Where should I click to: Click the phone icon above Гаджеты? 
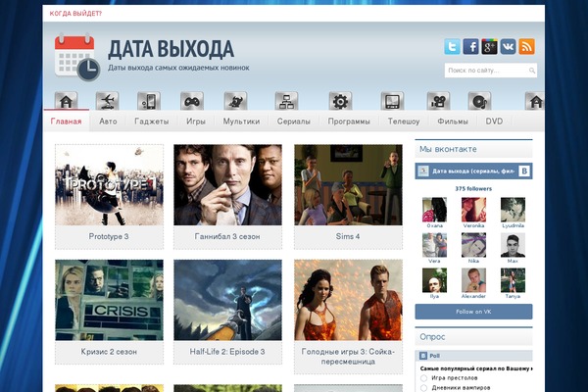(x=149, y=101)
